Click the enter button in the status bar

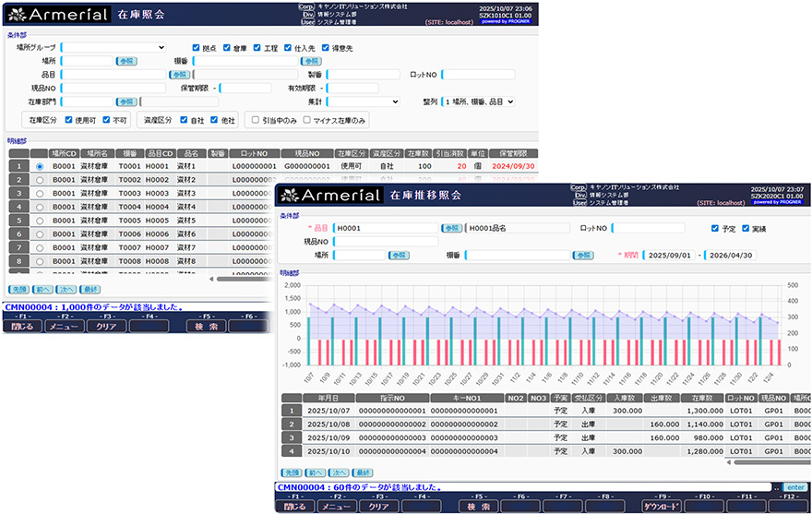click(794, 487)
